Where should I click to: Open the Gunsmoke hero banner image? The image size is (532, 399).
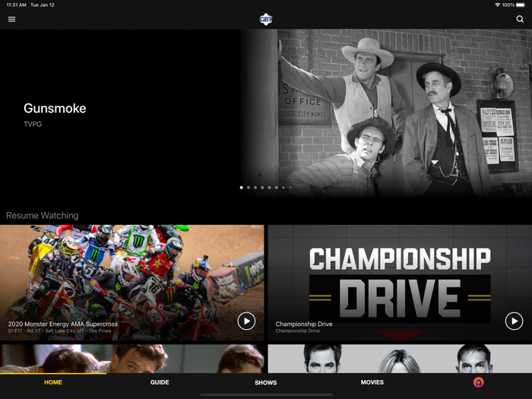[x=387, y=113]
